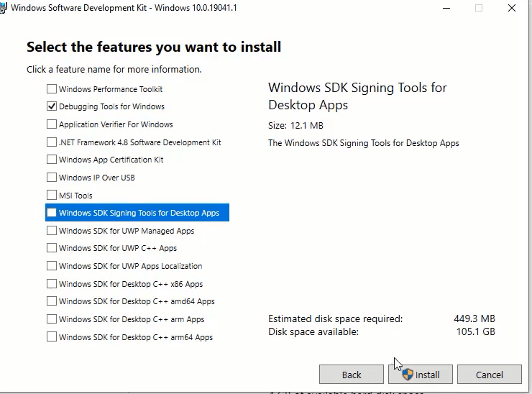This screenshot has height=394, width=532.
Task: Select highlighted Windows SDK Signing Tools for Desktop Apps row
Action: pyautogui.click(x=137, y=212)
